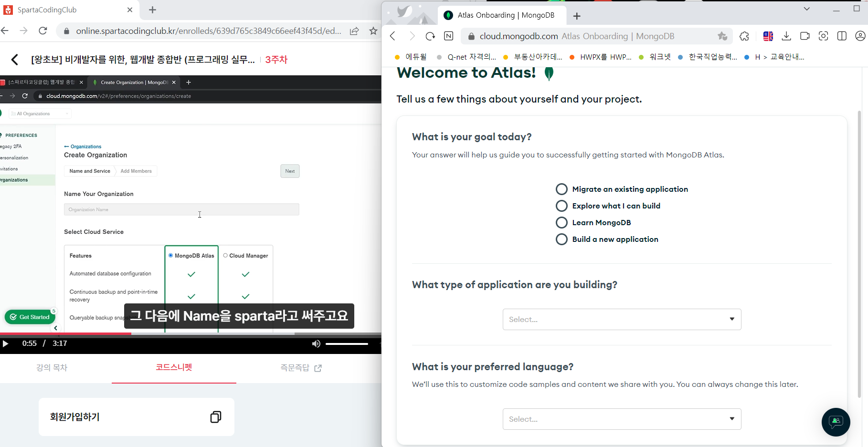
Task: Reload the SpartaCodingClub page
Action: [43, 31]
